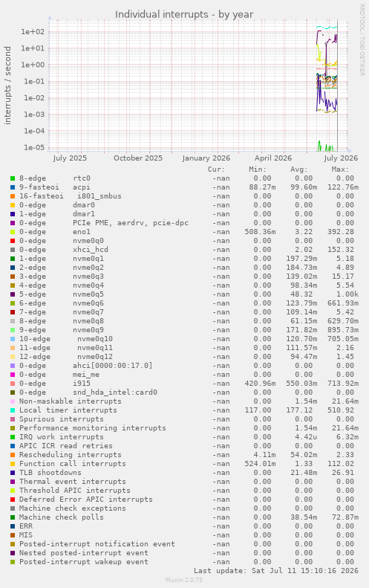Click the red nvme0q0 legend swatch
This screenshot has height=588, width=369.
tap(13, 241)
